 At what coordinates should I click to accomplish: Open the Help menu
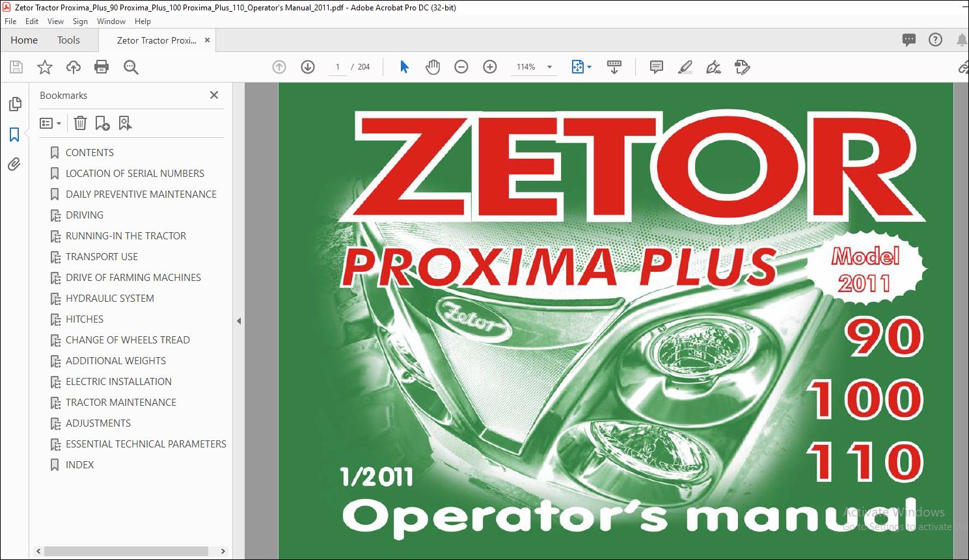pyautogui.click(x=143, y=21)
